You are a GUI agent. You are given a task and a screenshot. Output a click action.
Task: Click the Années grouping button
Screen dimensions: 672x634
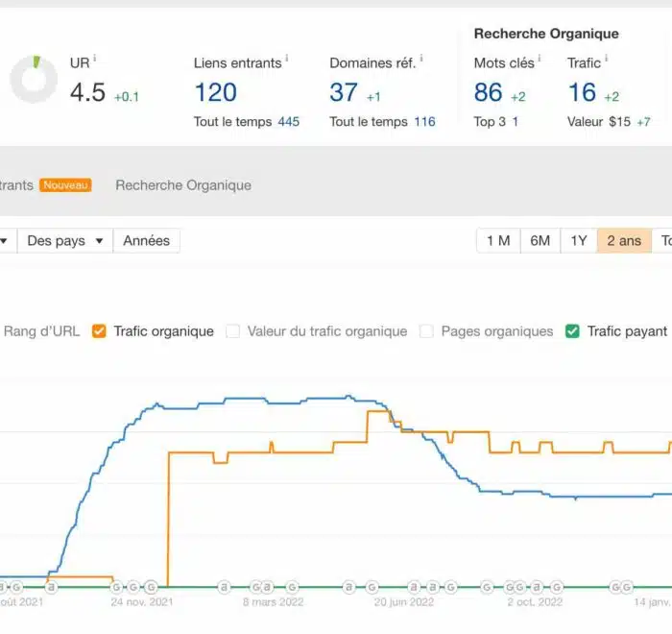pyautogui.click(x=146, y=241)
